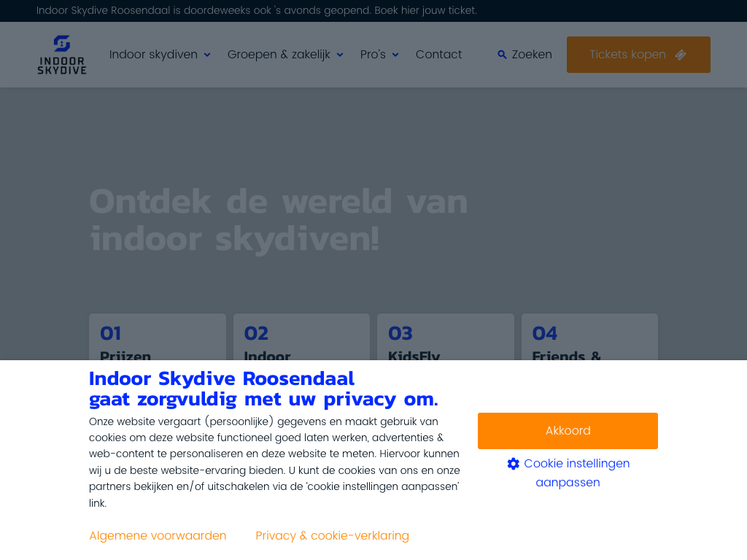Open the Privacy & cookie-verklaring link
The height and width of the screenshot is (560, 747).
(332, 535)
